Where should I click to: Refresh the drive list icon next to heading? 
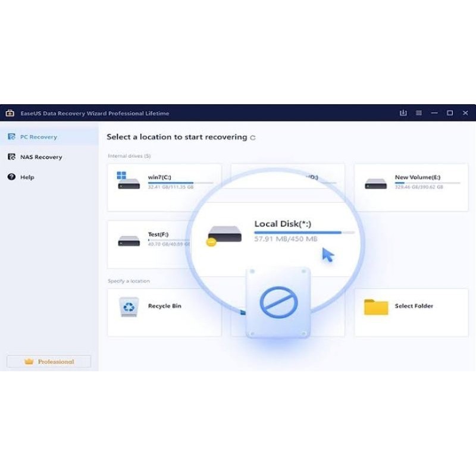[252, 138]
